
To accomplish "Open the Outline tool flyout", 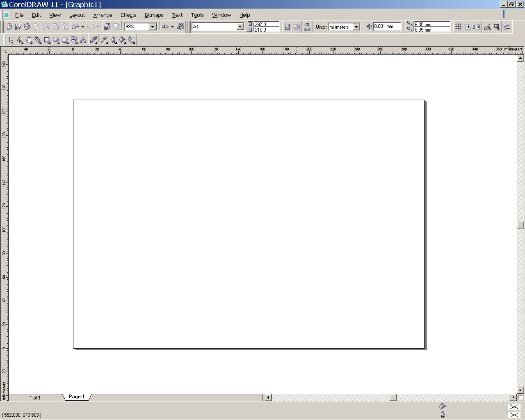I will click(x=114, y=40).
